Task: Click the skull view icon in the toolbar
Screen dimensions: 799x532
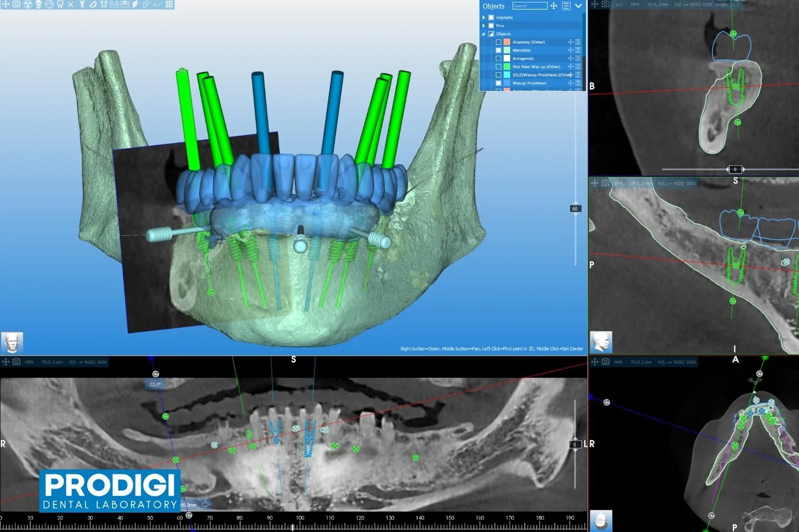Action: (39, 4)
